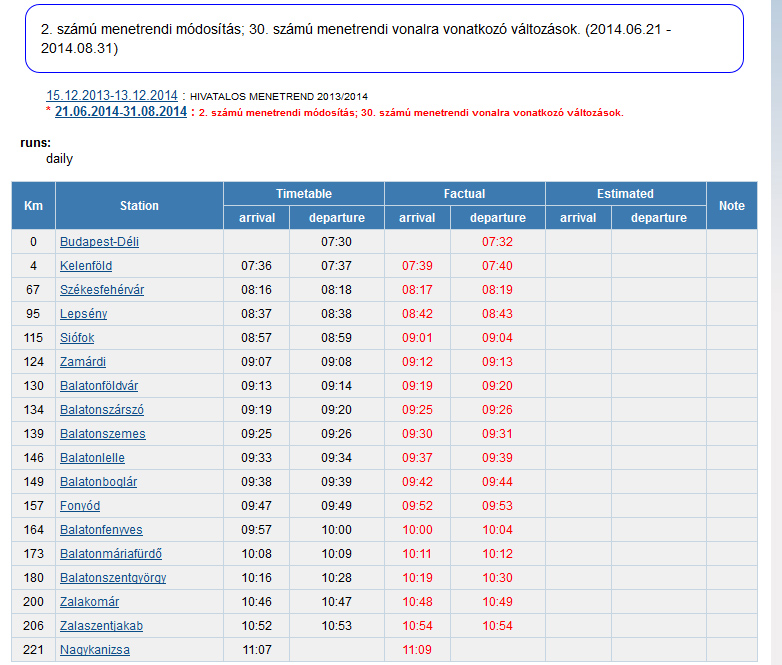Click the Note column header

(732, 206)
